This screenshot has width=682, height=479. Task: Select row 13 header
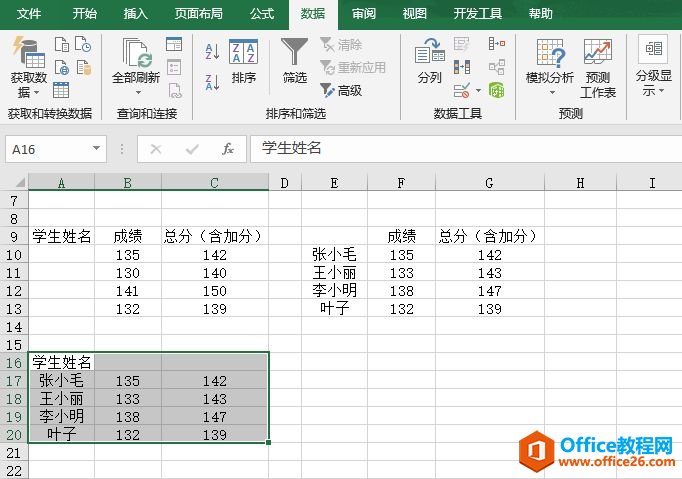click(13, 309)
